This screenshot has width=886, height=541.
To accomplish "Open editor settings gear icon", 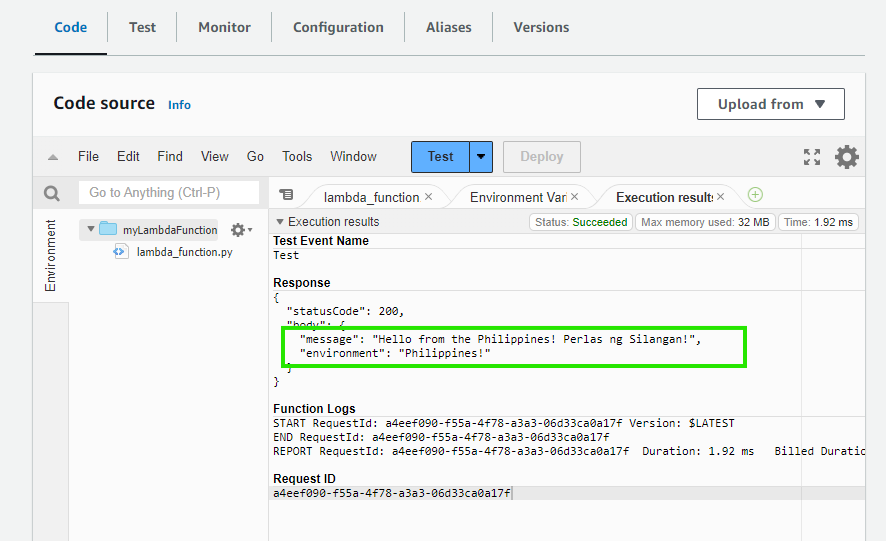I will tap(847, 157).
